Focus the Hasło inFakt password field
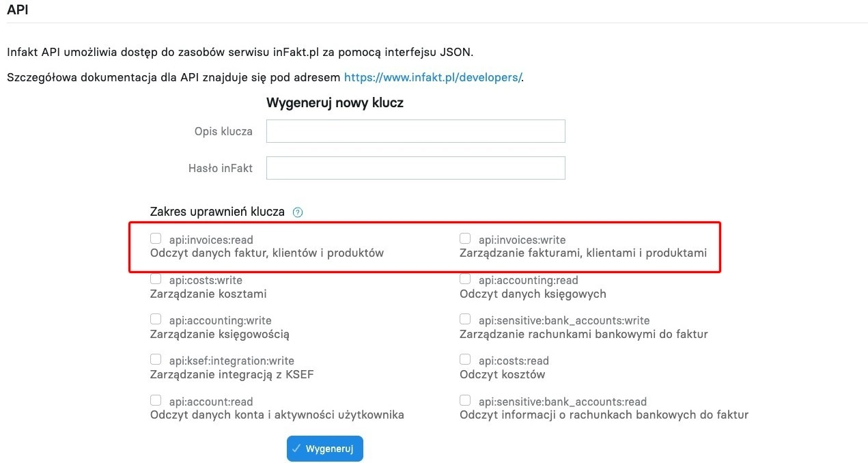Viewport: 868px width, 463px height. pos(416,168)
